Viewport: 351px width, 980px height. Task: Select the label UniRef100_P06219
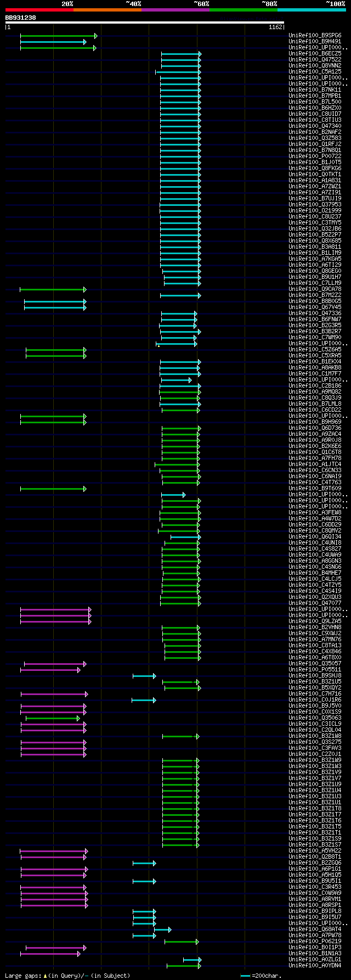click(315, 942)
